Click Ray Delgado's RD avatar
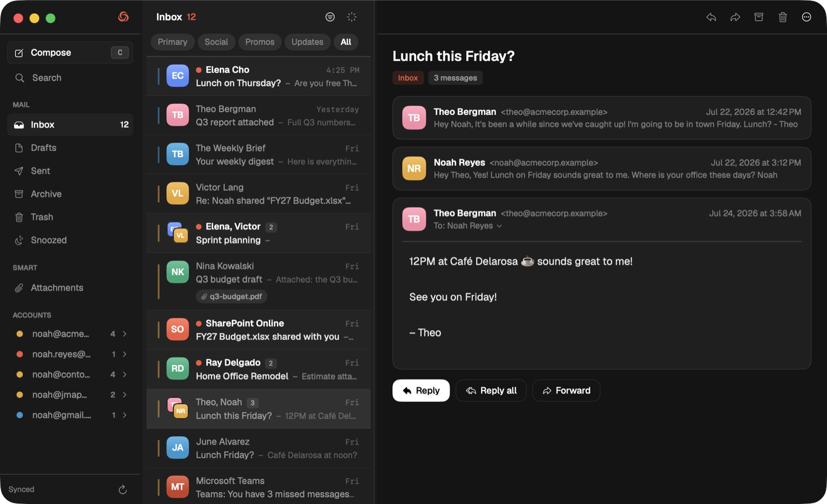 (177, 369)
